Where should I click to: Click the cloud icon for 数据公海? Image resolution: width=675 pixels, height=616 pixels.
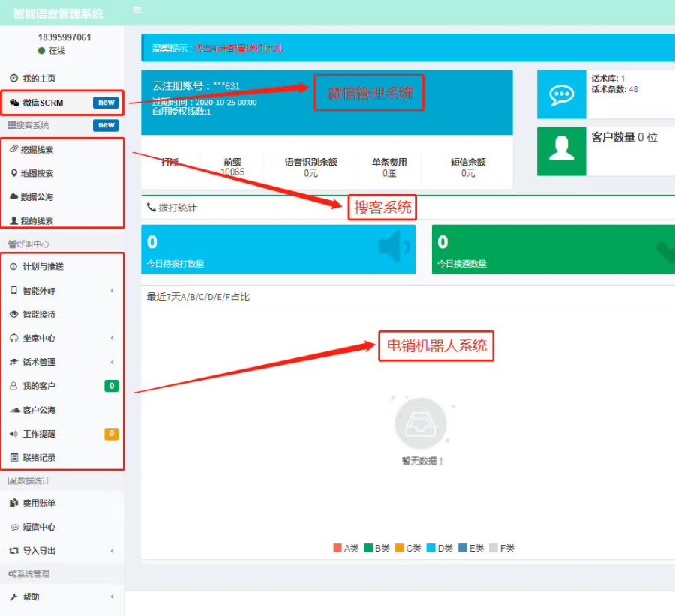[13, 197]
